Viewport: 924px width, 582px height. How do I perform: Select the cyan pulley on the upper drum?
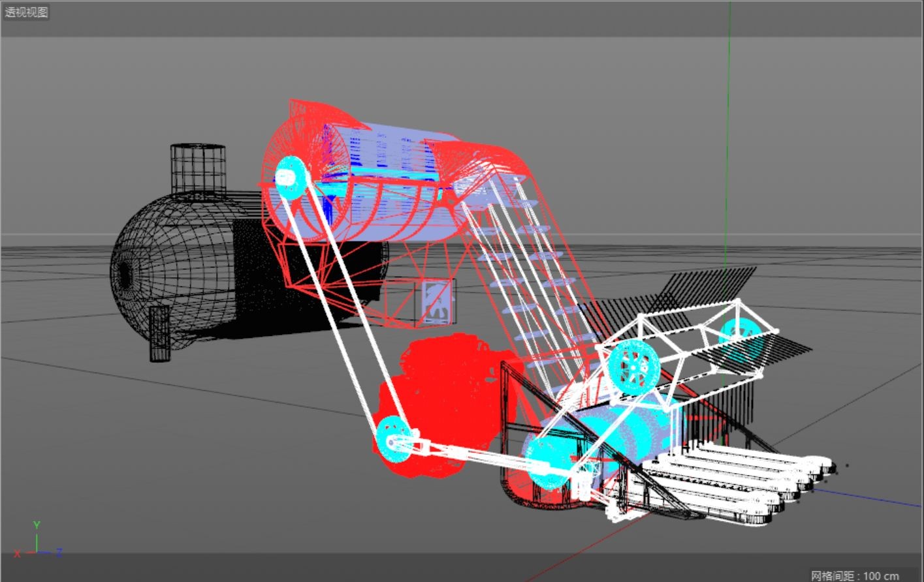click(291, 178)
